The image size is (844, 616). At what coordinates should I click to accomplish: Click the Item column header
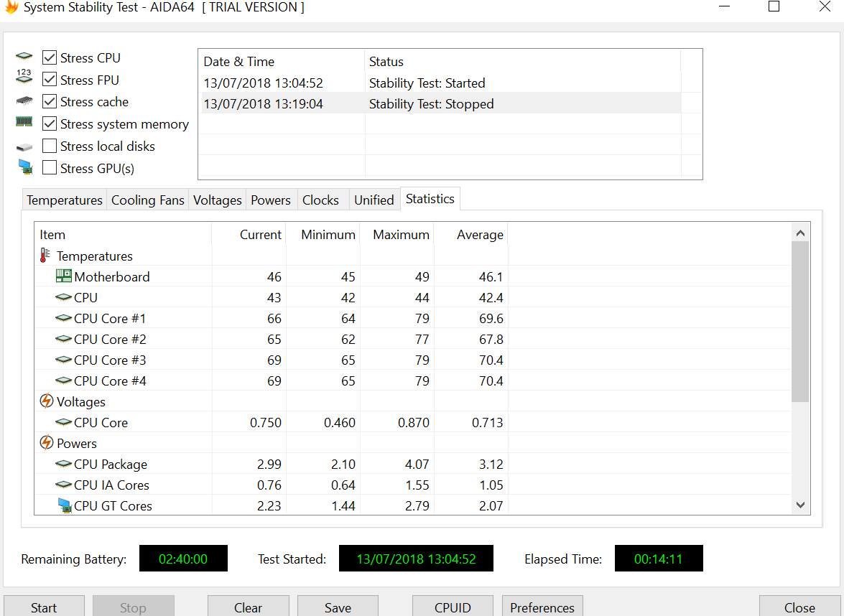click(x=124, y=235)
